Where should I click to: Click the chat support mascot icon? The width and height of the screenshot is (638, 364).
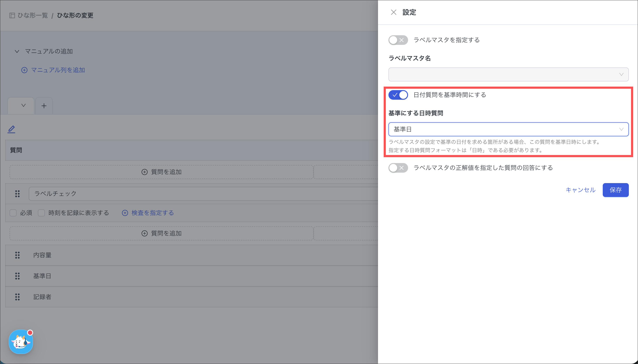[21, 342]
